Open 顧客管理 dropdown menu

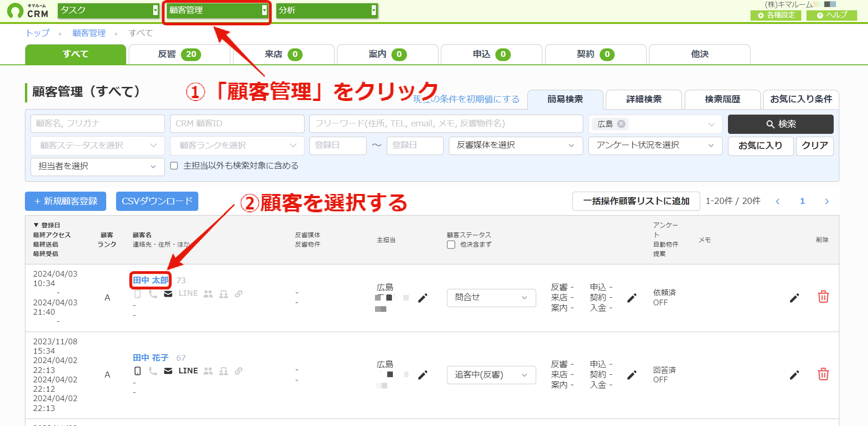coord(218,10)
